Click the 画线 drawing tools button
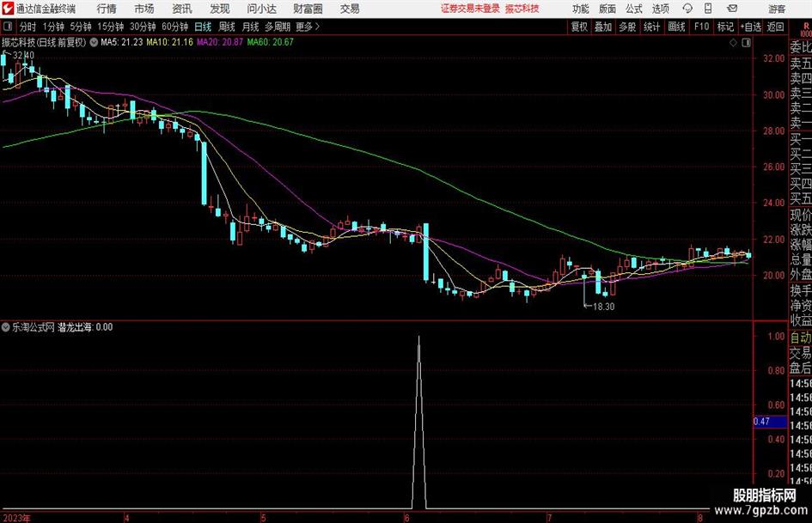 [x=676, y=27]
